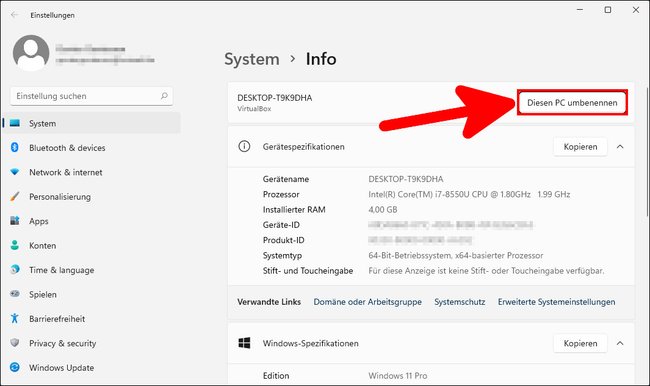
Task: Click the vertical scrollbar on the right
Action: [x=647, y=151]
